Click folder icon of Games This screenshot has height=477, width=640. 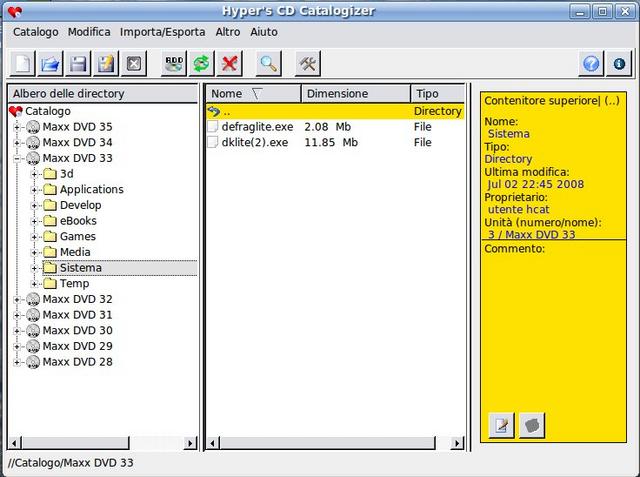(50, 236)
